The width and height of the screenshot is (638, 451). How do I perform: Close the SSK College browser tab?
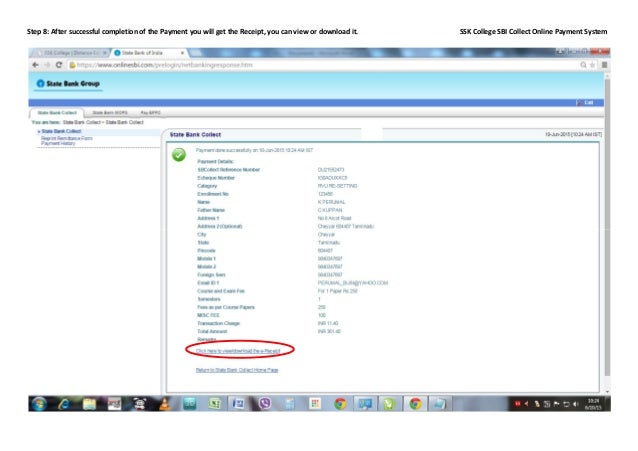[105, 53]
